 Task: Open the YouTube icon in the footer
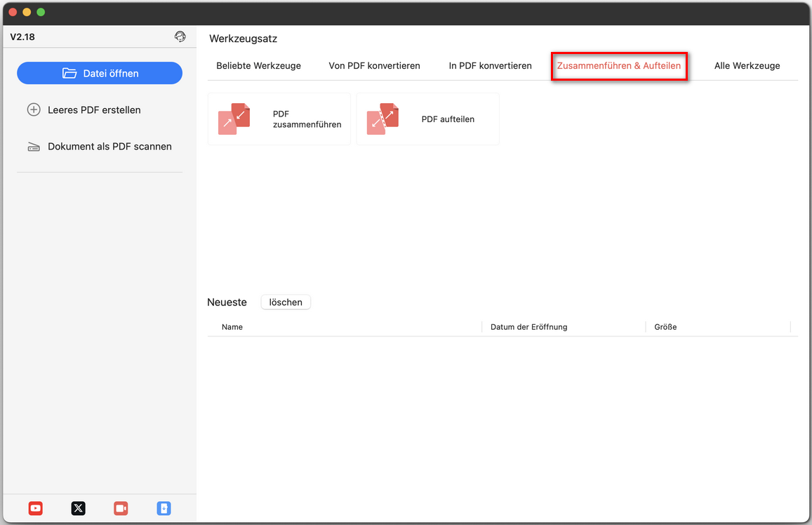[x=35, y=508]
